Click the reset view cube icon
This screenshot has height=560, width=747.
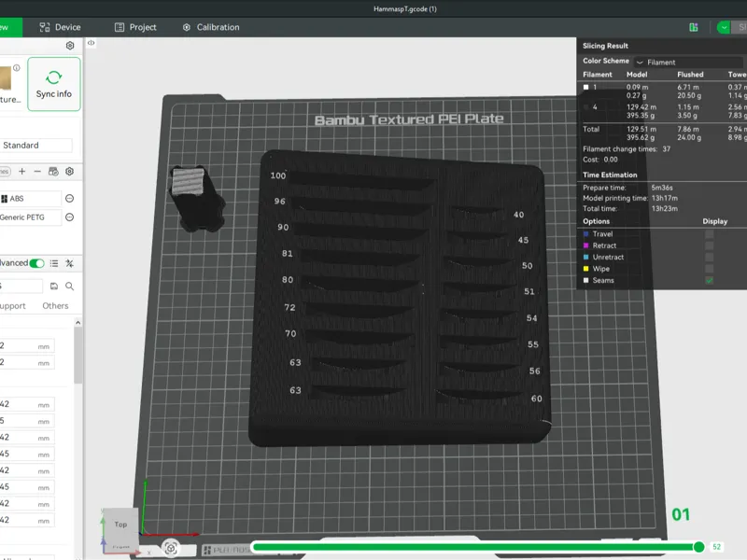(171, 549)
